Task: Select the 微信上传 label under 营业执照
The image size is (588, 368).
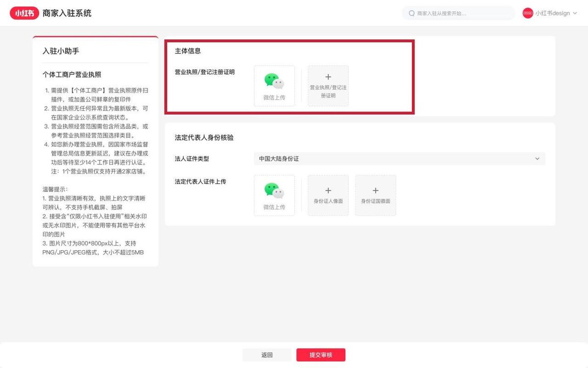Action: point(274,98)
